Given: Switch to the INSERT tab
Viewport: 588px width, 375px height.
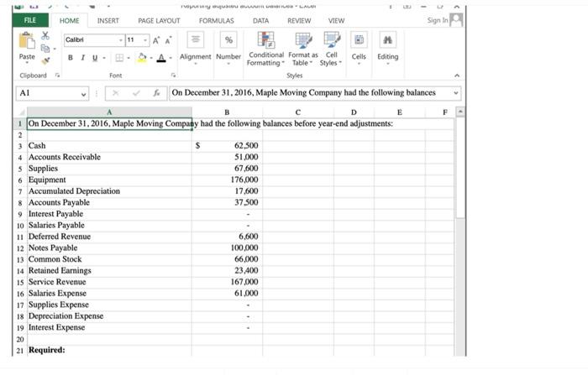Looking at the screenshot, I should [108, 21].
